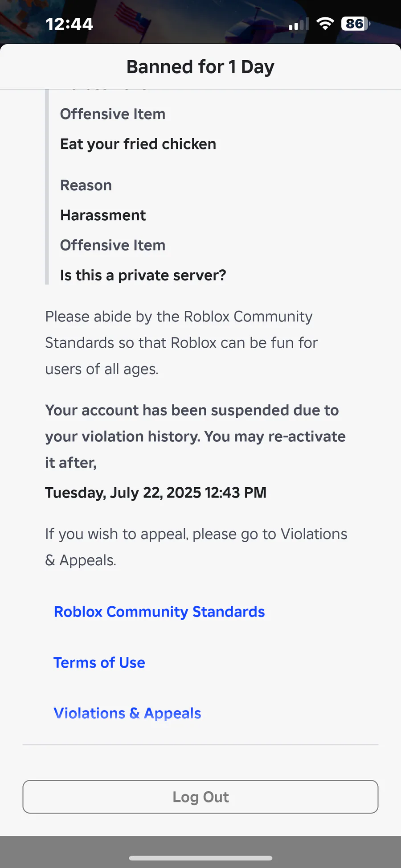Tap the Log Out button

200,797
